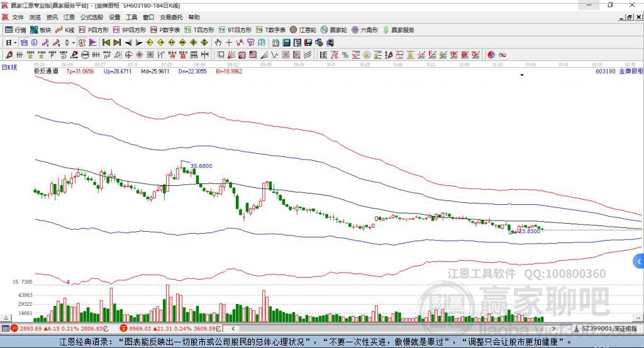Select the hand pan tool
This screenshot has width=644, height=348.
click(x=218, y=43)
